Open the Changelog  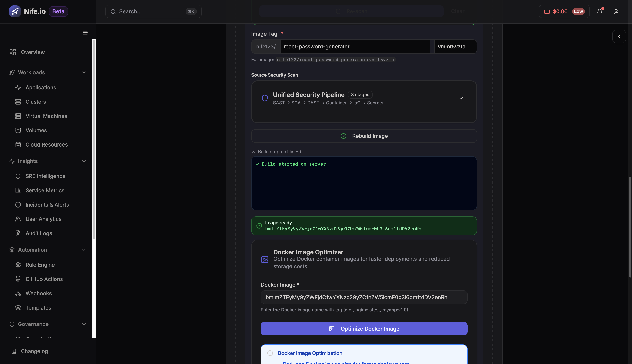tap(35, 351)
